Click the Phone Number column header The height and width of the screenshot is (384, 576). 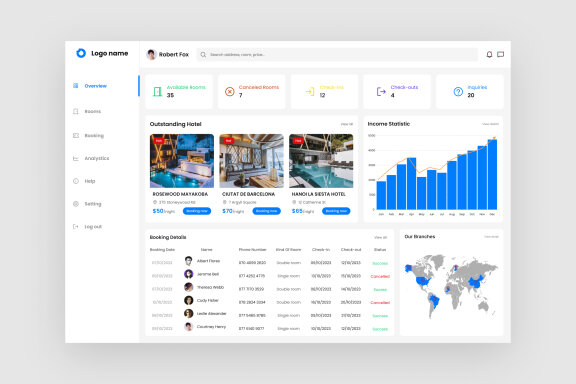click(252, 250)
